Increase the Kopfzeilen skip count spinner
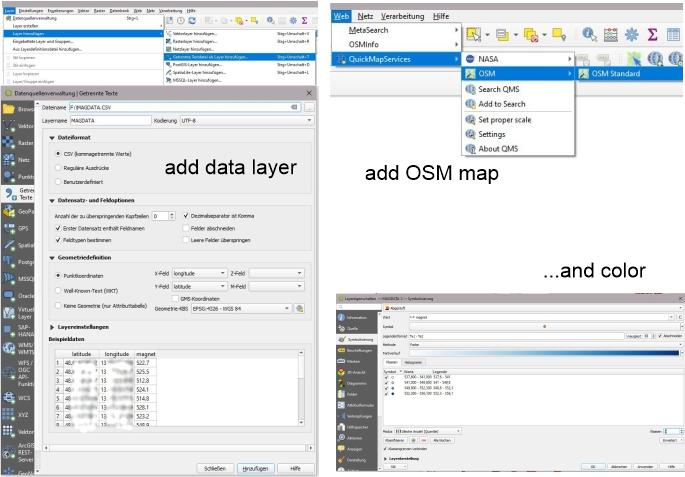 pos(172,214)
